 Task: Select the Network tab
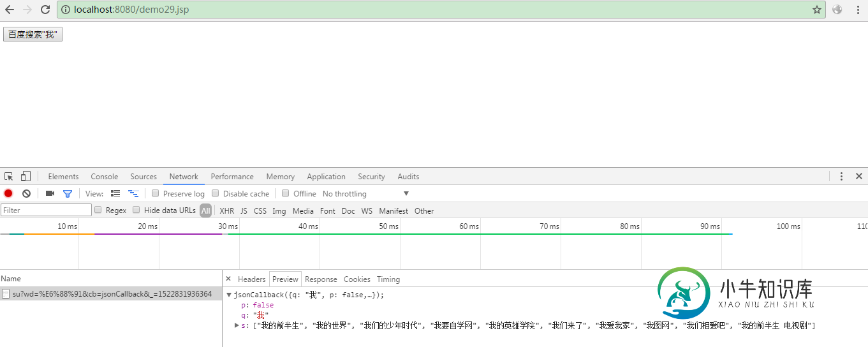(184, 177)
